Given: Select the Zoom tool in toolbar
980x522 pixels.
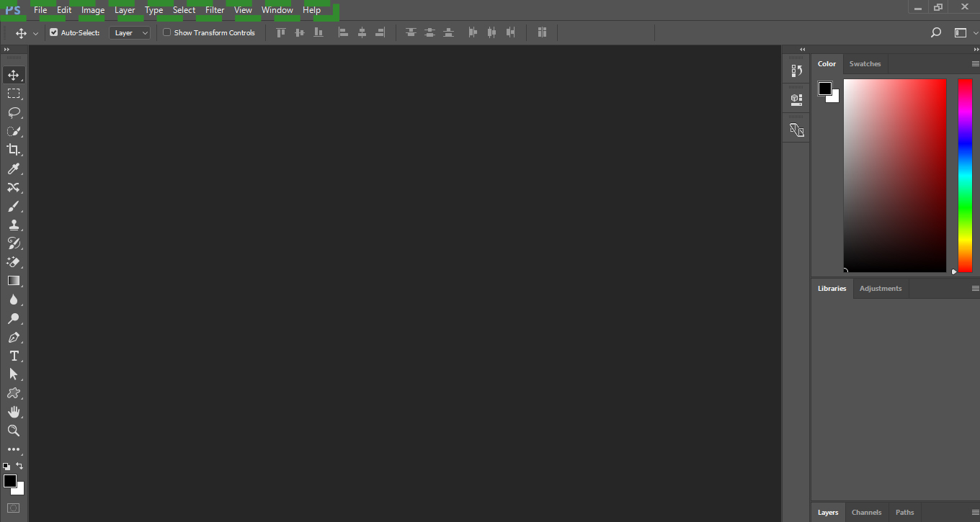Looking at the screenshot, I should (14, 431).
